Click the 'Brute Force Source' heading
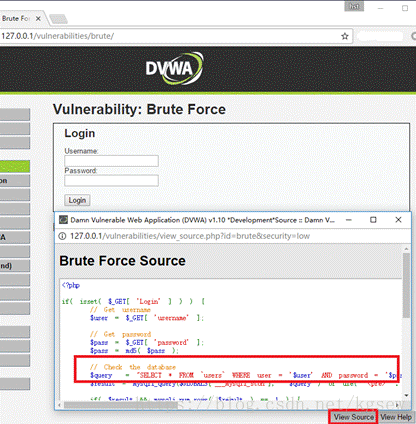 click(122, 261)
